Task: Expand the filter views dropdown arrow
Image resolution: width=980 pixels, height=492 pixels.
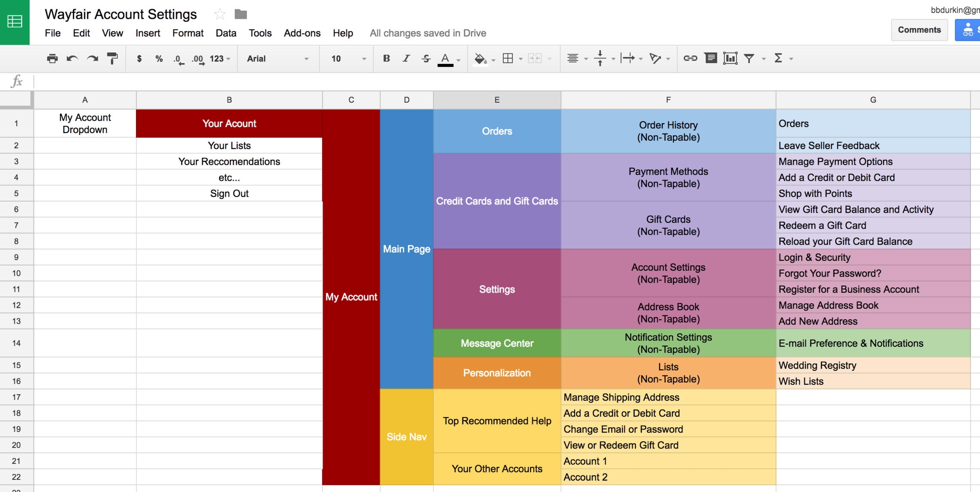Action: click(x=764, y=59)
